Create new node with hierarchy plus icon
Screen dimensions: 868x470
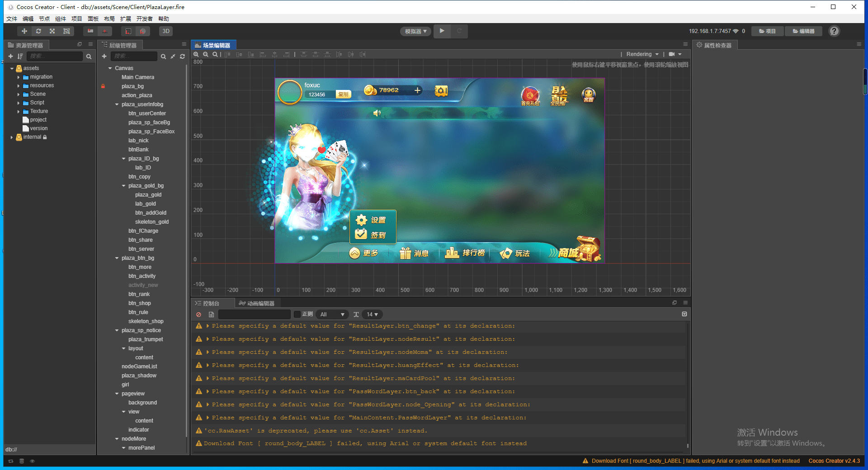(104, 56)
